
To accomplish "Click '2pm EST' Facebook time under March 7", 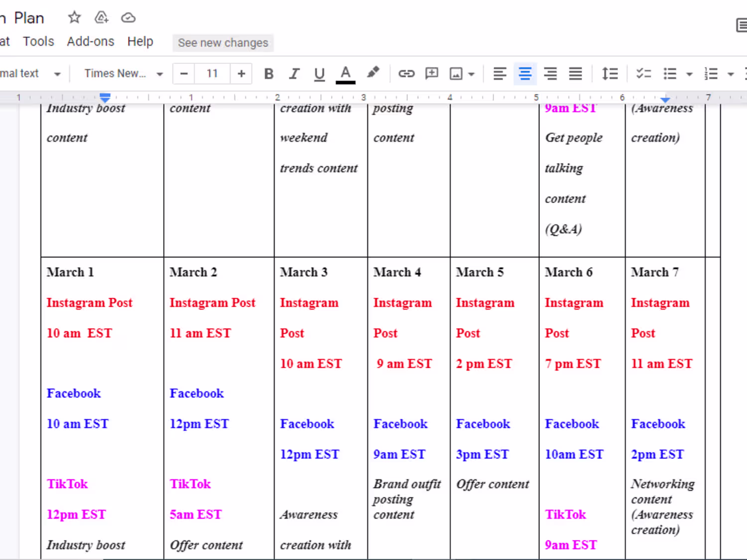I will 657,454.
